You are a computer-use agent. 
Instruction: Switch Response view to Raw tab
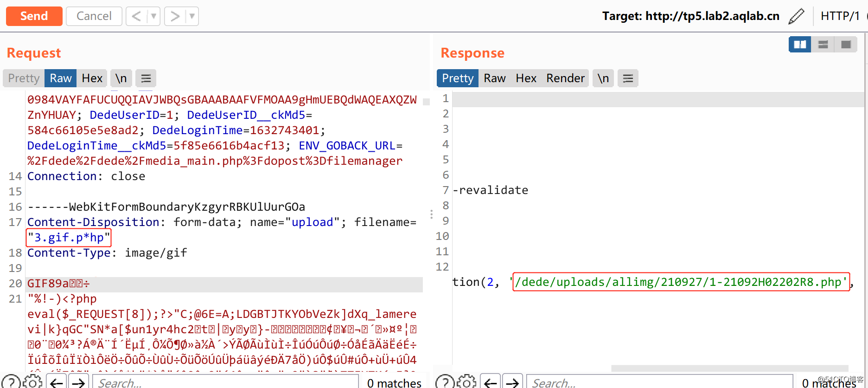[x=495, y=78]
